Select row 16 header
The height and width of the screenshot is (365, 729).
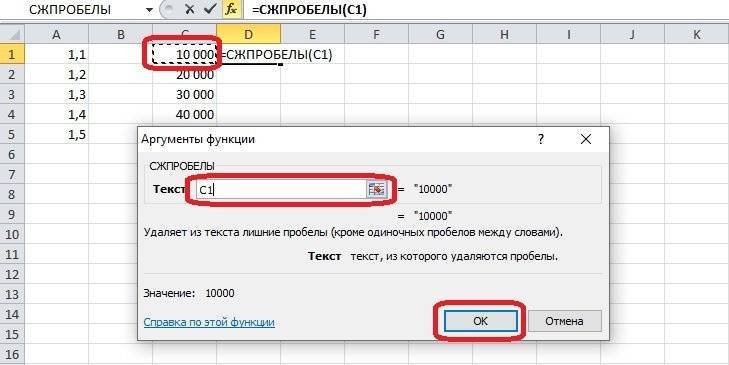tap(12, 355)
